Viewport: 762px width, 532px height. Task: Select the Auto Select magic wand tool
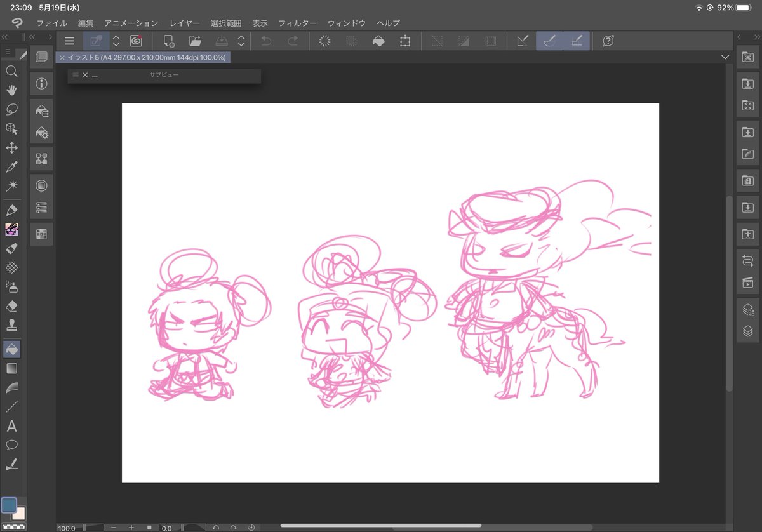[x=11, y=186]
